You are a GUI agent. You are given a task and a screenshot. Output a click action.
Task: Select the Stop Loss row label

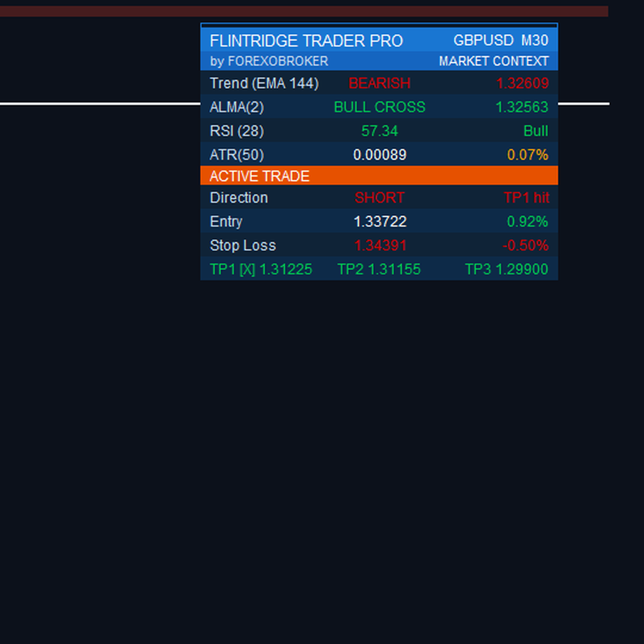point(243,246)
